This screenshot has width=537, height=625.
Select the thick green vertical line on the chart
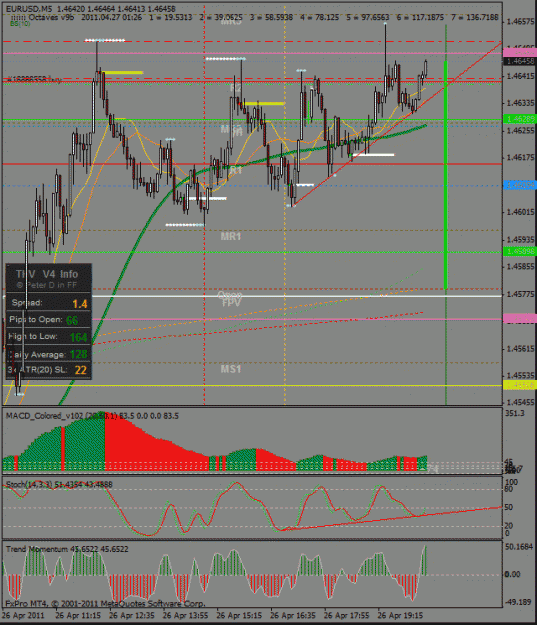coord(446,175)
